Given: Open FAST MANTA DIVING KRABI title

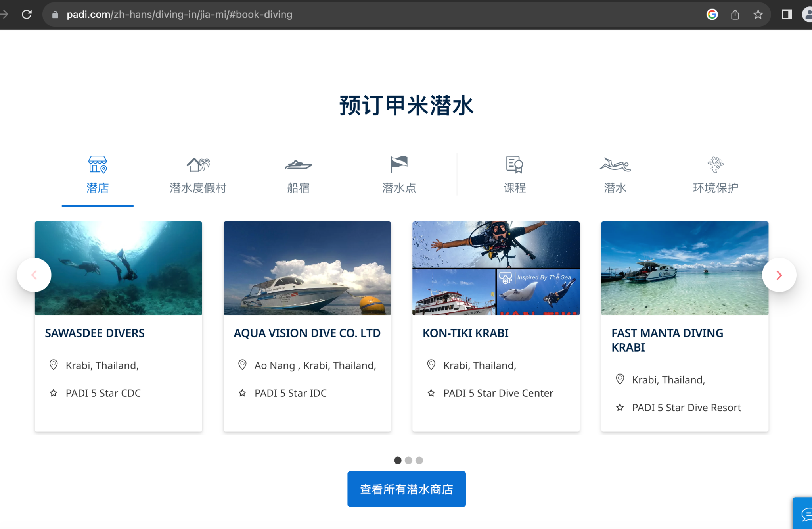Looking at the screenshot, I should point(667,340).
